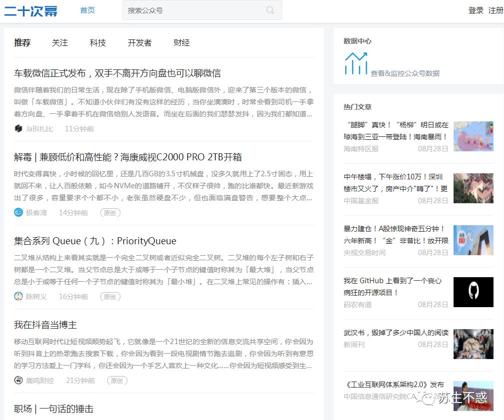Screen dimensions: 504x420
Task: Click the collapsed building thumbnail
Action: [473, 188]
